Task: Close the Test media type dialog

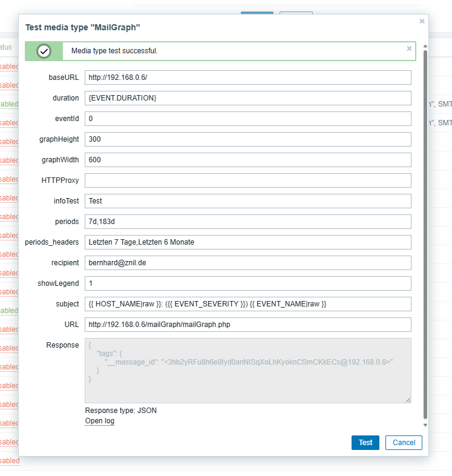Action: 422,21
